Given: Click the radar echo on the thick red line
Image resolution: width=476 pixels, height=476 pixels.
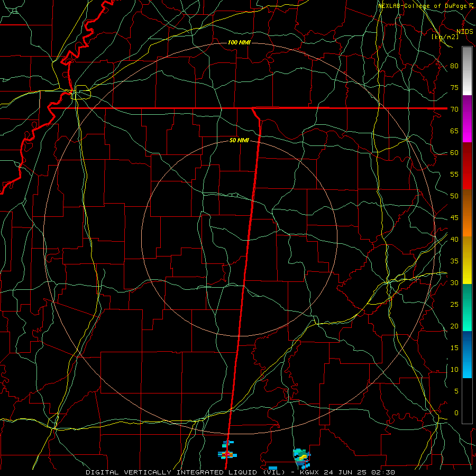Looking at the screenshot, I should click(227, 454).
